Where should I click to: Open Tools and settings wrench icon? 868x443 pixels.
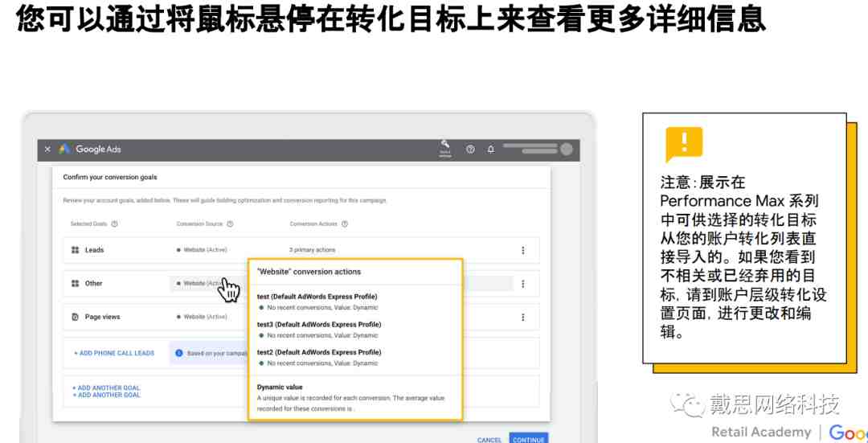(445, 149)
